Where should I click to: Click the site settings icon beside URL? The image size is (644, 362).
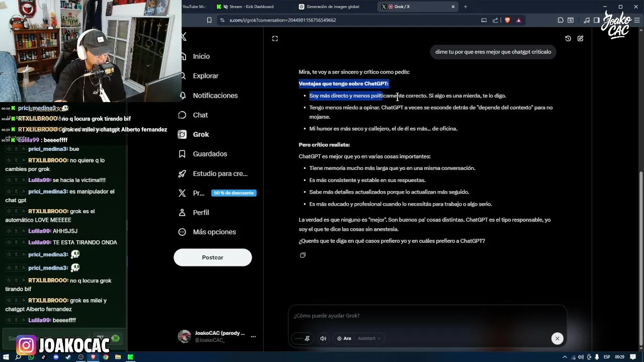coord(222,20)
